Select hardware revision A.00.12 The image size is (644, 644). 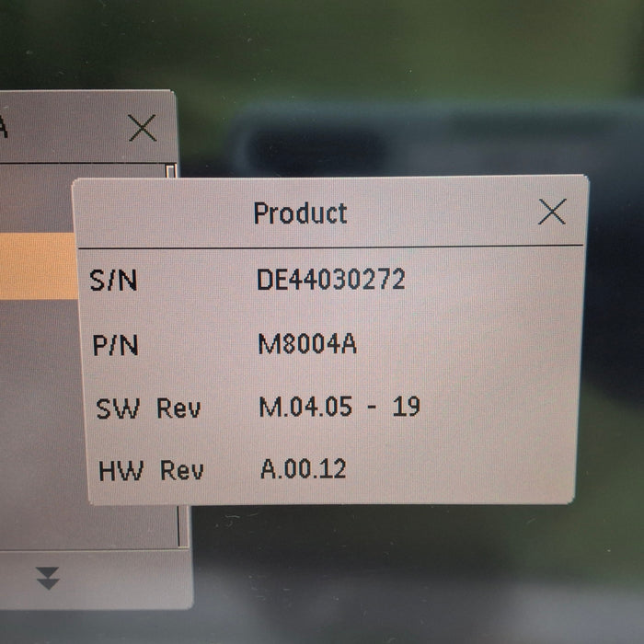click(304, 468)
